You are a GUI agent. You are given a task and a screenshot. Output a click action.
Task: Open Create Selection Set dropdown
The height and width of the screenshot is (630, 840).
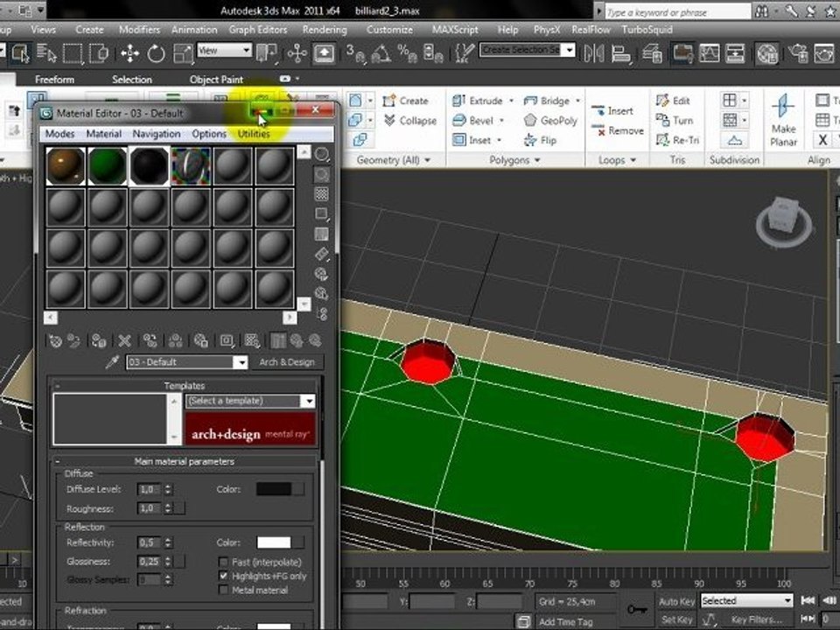point(528,50)
